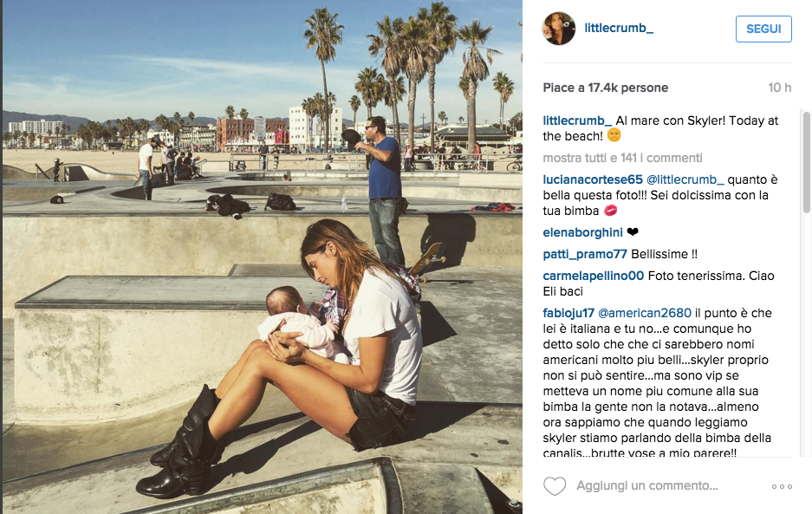
Task: Open the littlecrumb_ username in the caption
Action: [x=577, y=120]
